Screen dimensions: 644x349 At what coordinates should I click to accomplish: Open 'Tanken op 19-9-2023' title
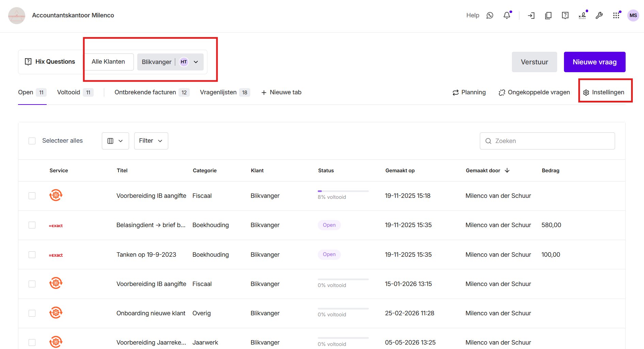146,255
